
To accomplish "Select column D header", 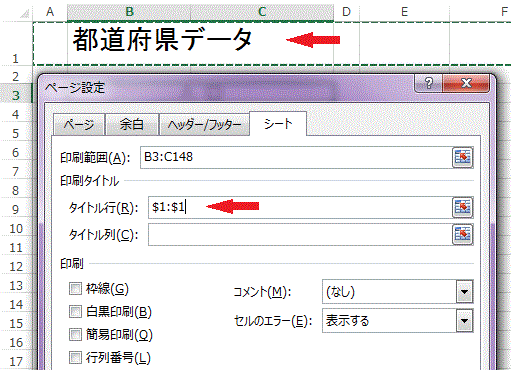I will pyautogui.click(x=347, y=12).
